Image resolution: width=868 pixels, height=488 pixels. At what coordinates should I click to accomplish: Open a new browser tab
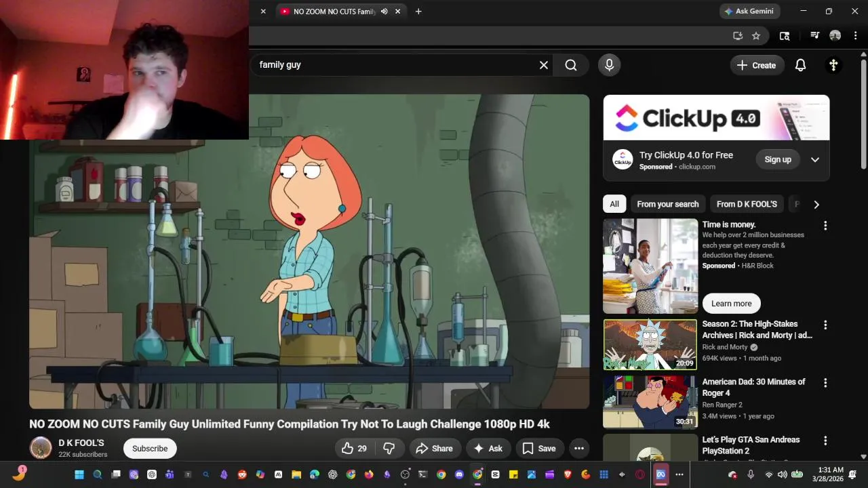[x=418, y=12]
